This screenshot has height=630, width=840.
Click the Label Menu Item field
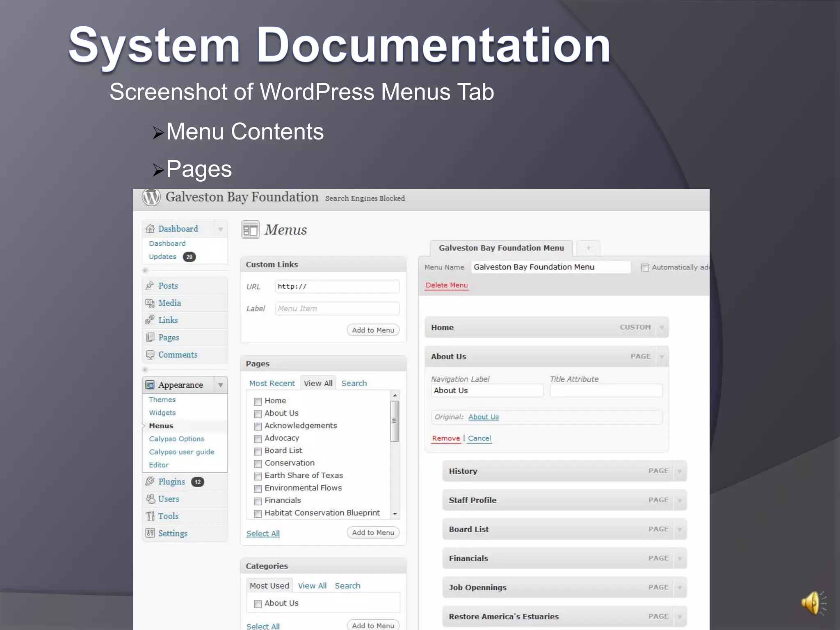tap(337, 308)
